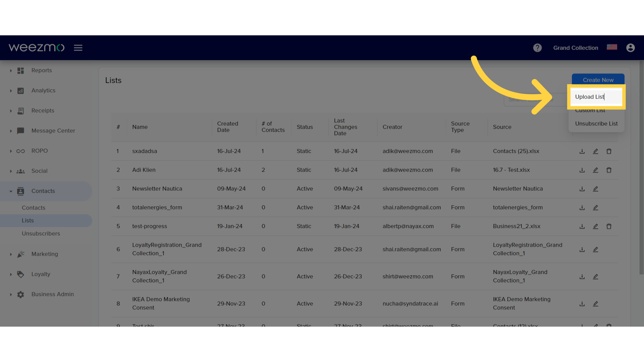Expand the Marketing section arrow
The width and height of the screenshot is (644, 362).
[11, 254]
